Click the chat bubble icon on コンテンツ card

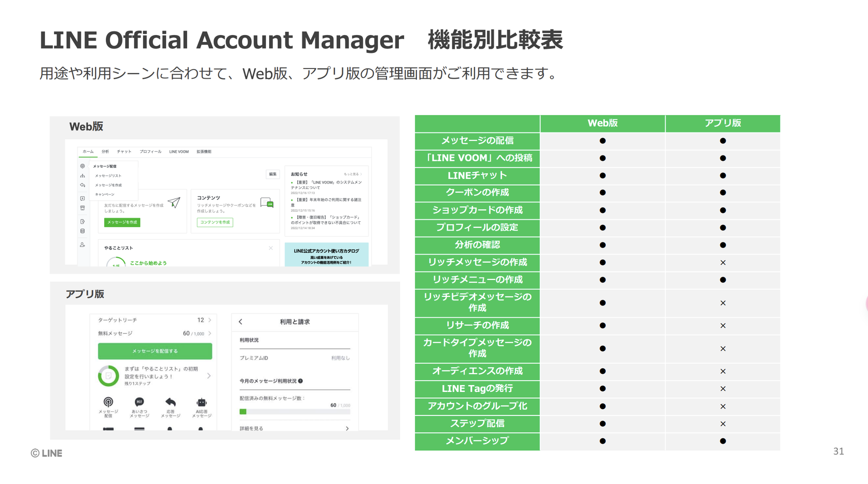267,203
